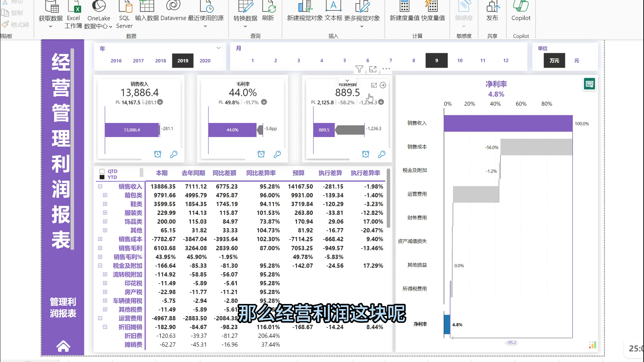Click the filter funnel icon on visual
The width and height of the screenshot is (644, 362).
point(359,69)
